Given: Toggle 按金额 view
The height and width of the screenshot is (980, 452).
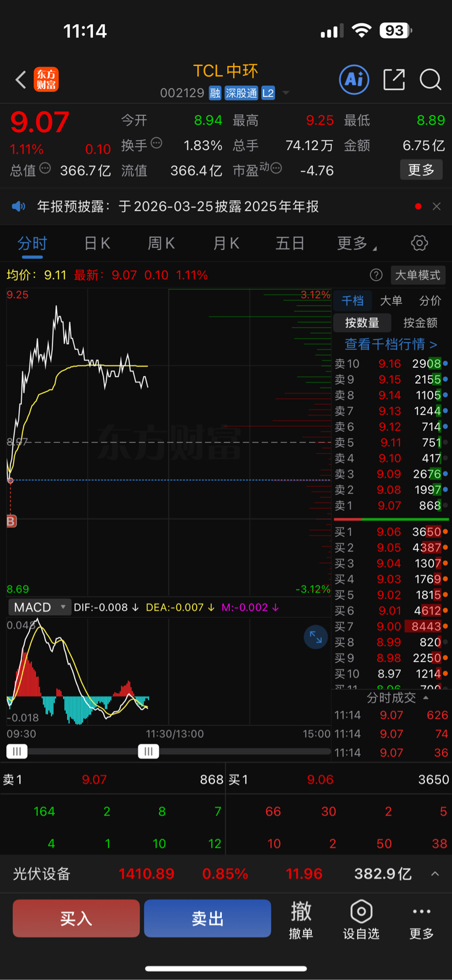Looking at the screenshot, I should pos(420,323).
